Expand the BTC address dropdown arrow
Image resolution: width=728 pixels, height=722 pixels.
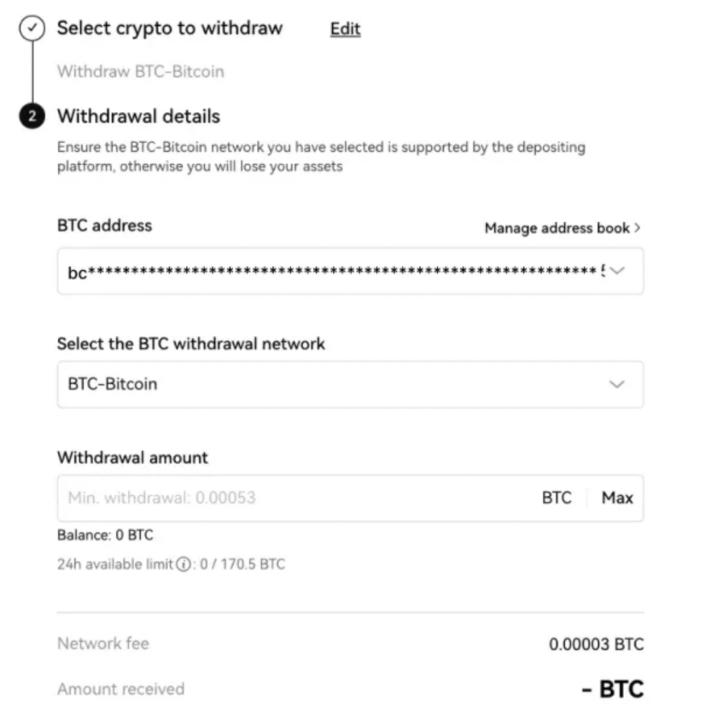617,271
